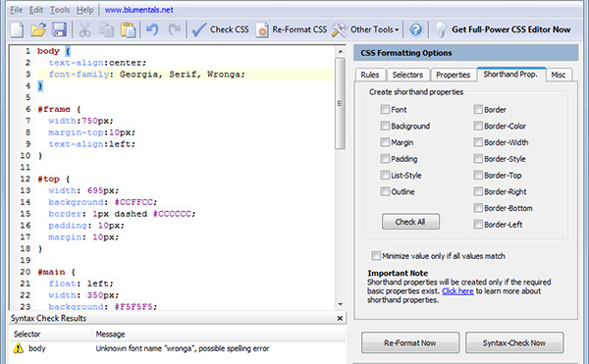Screen dimensions: 589x364
Task: Click the editor scrollbar down arrow
Action: [x=341, y=304]
